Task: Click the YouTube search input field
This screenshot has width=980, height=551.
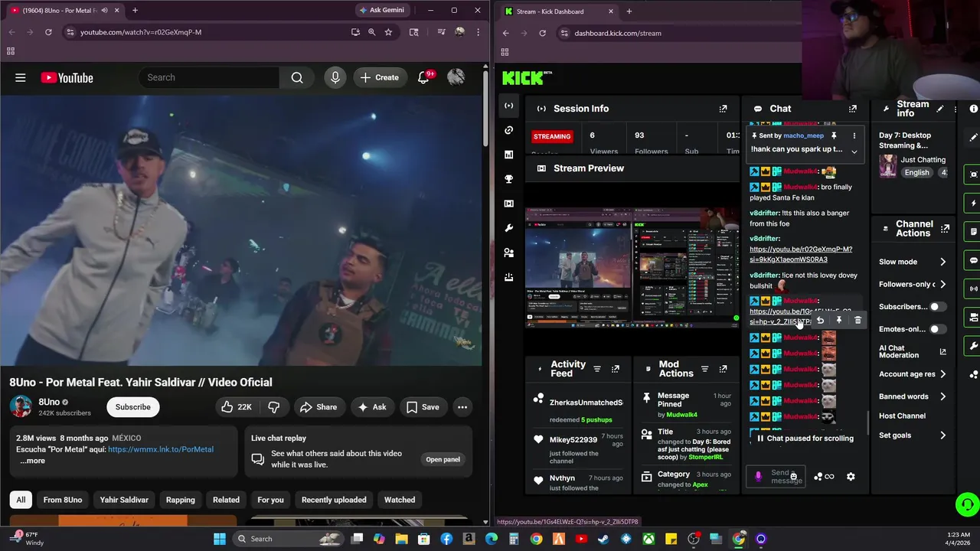Action: click(209, 77)
